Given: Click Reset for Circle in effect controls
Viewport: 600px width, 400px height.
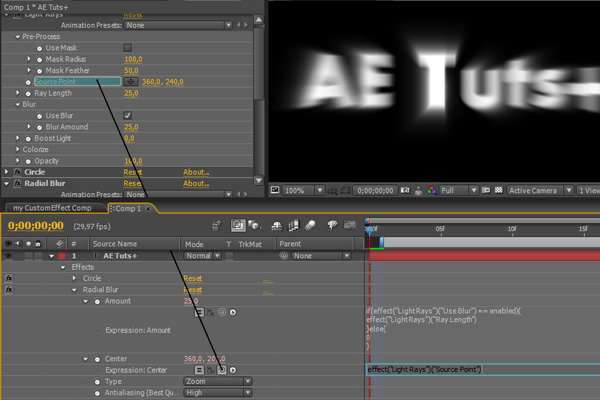Looking at the screenshot, I should pyautogui.click(x=132, y=172).
